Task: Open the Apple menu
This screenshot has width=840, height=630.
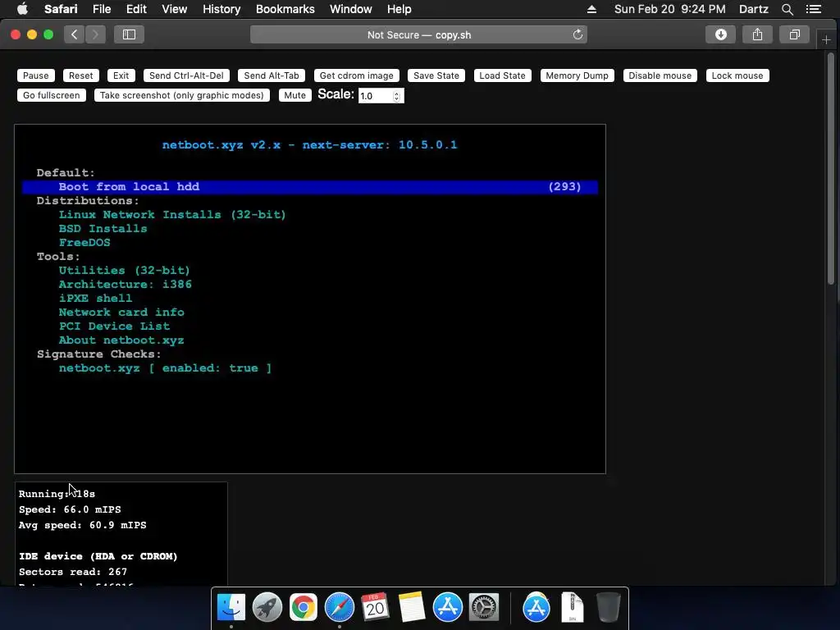Action: [x=22, y=9]
